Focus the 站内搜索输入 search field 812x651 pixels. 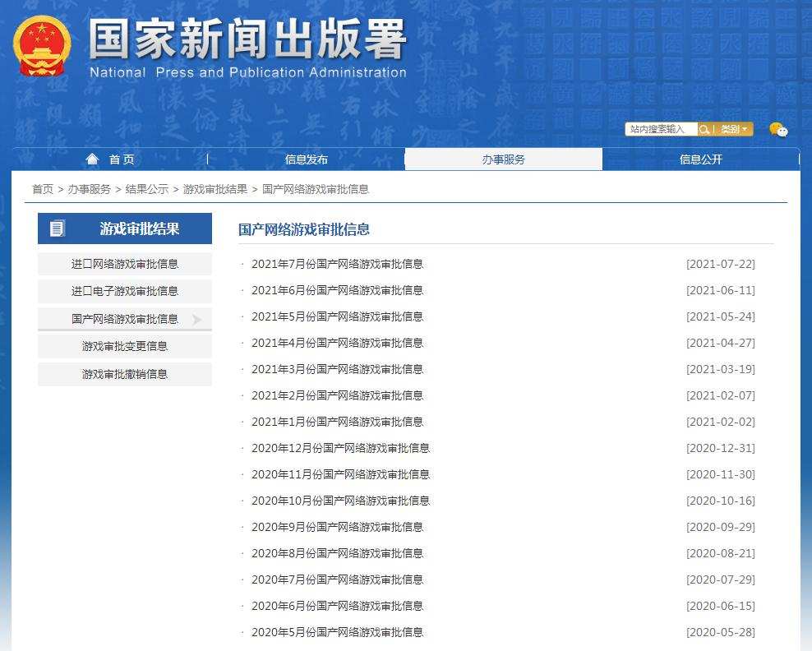[662, 129]
